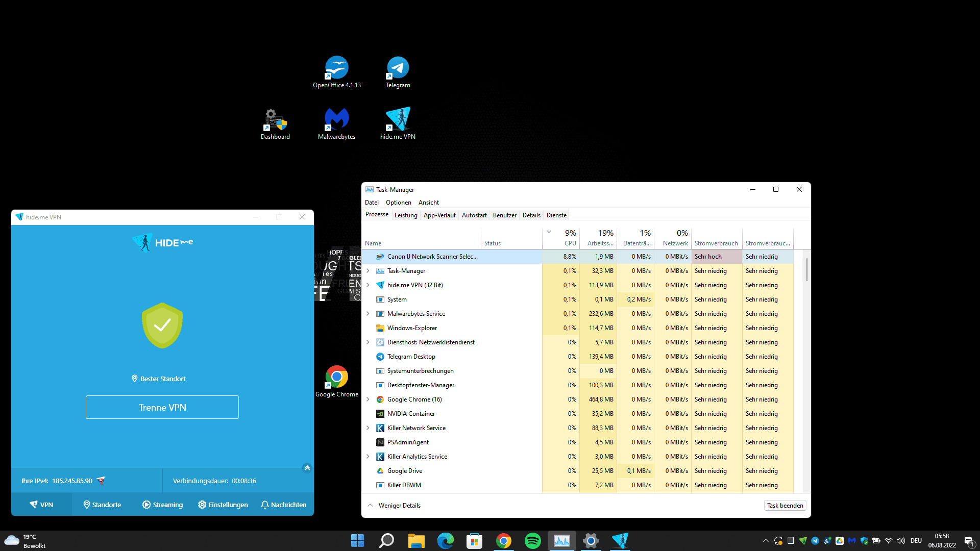Open the OpenOffice 4.1.13 desktop shortcut
The width and height of the screenshot is (980, 551).
336,72
